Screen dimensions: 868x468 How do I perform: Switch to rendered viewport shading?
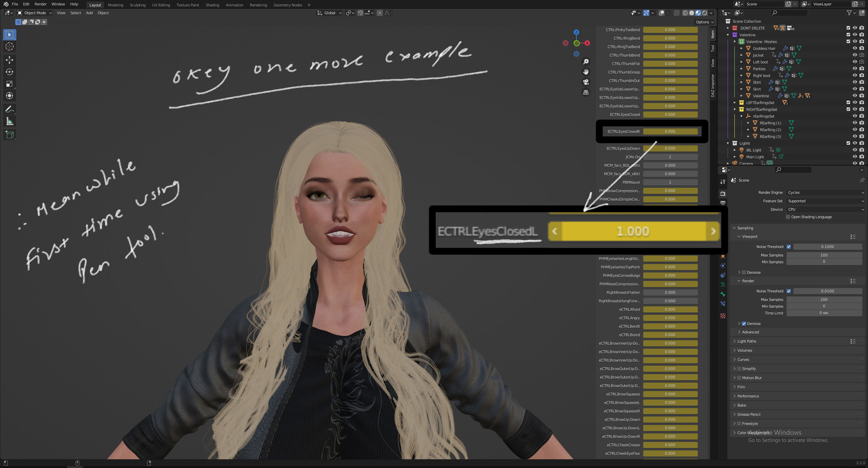(705, 13)
